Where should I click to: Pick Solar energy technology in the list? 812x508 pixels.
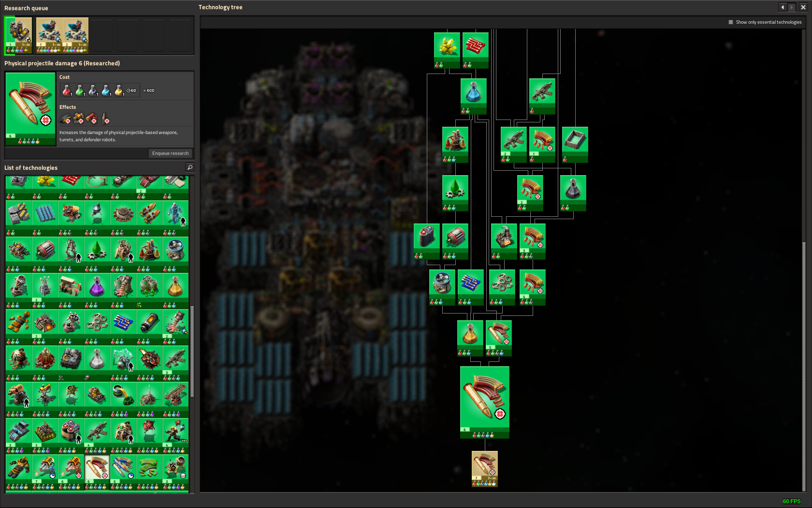pyautogui.click(x=45, y=217)
